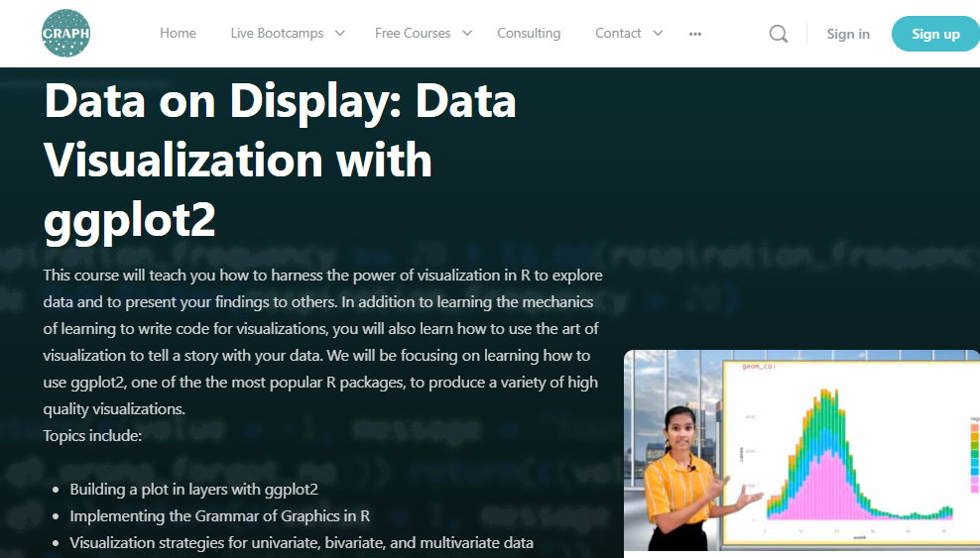
Task: Open the Consulting menu item
Action: click(x=529, y=34)
